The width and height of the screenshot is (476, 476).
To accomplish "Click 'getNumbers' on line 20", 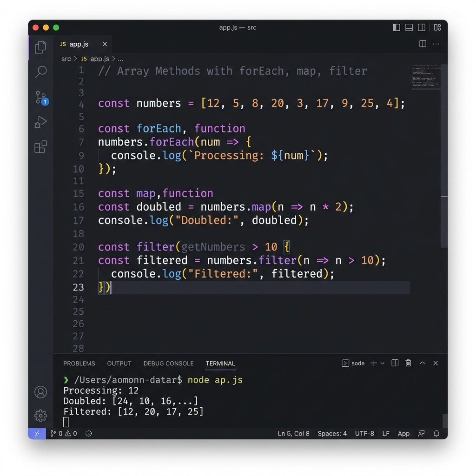I will (213, 247).
